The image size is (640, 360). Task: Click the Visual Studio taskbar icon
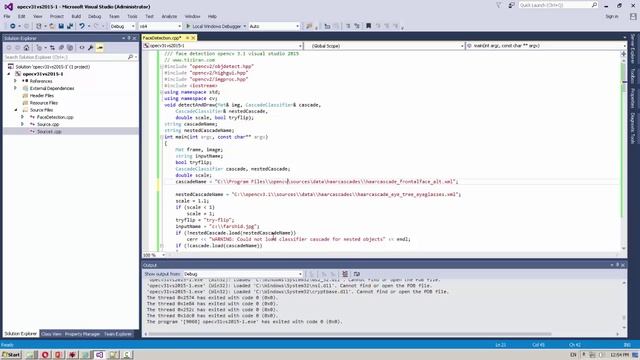coord(99,355)
